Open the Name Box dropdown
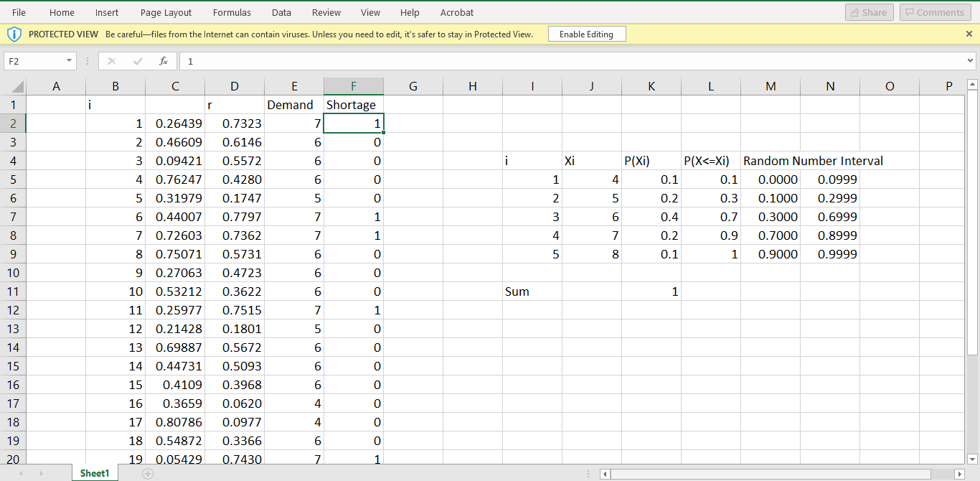980x481 pixels. (x=70, y=61)
